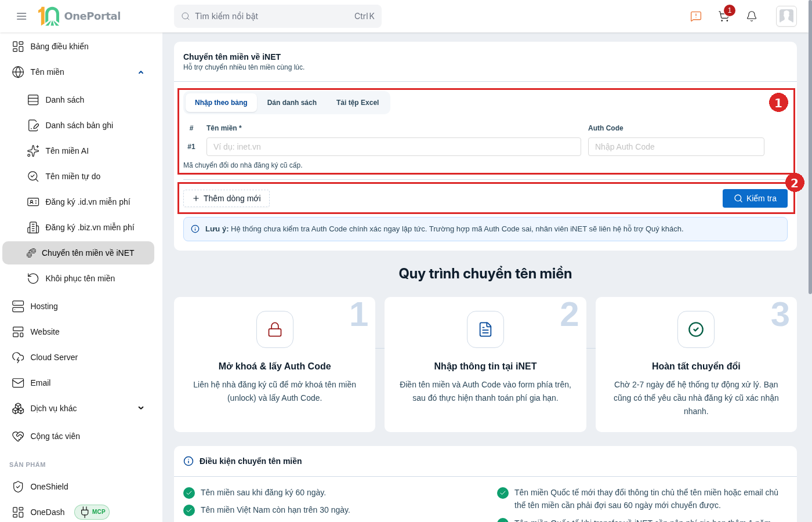
Task: Click the Kiểm tra button
Action: pos(755,198)
